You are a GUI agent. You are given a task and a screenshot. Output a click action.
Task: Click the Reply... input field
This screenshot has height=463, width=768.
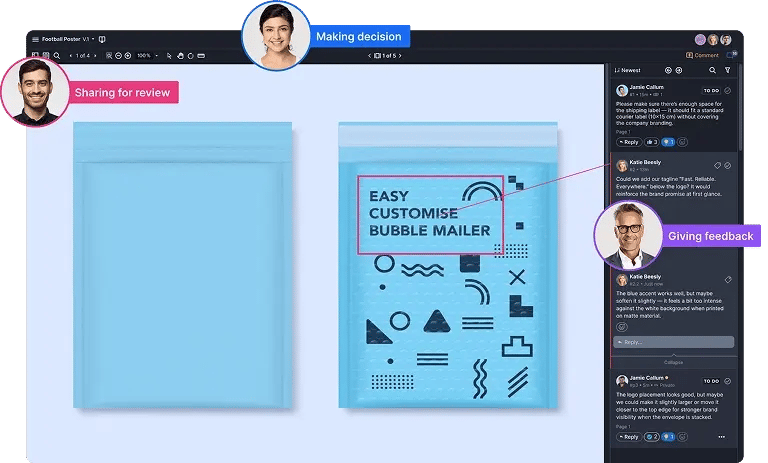coord(673,342)
